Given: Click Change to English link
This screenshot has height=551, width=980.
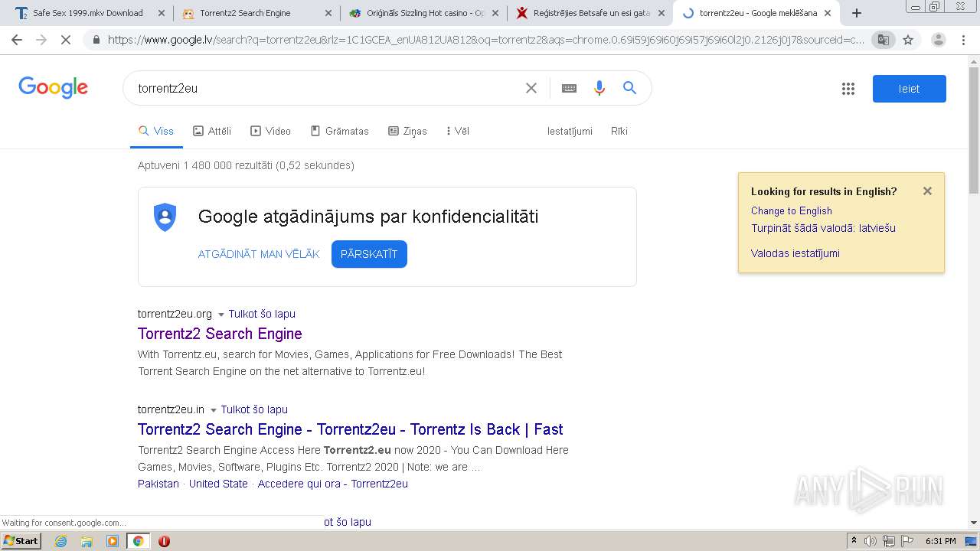Looking at the screenshot, I should pos(791,210).
